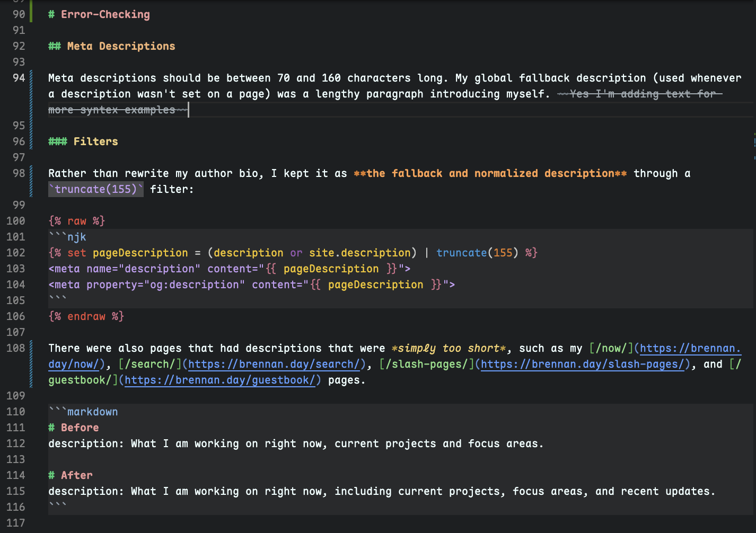The width and height of the screenshot is (756, 533).
Task: Open the brennan.day/slash-pages/ URL link
Action: pos(583,364)
